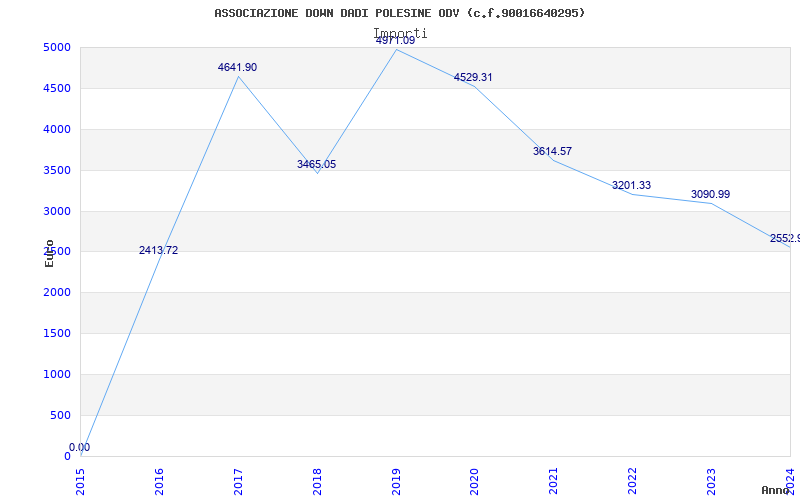Select the 3090.99 data label
This screenshot has width=800, height=500.
[x=710, y=194]
